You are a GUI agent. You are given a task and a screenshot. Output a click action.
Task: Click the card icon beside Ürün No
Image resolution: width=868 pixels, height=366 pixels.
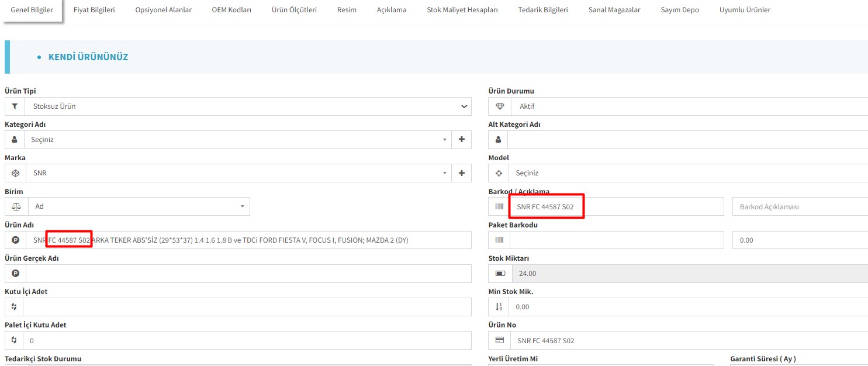(x=500, y=340)
